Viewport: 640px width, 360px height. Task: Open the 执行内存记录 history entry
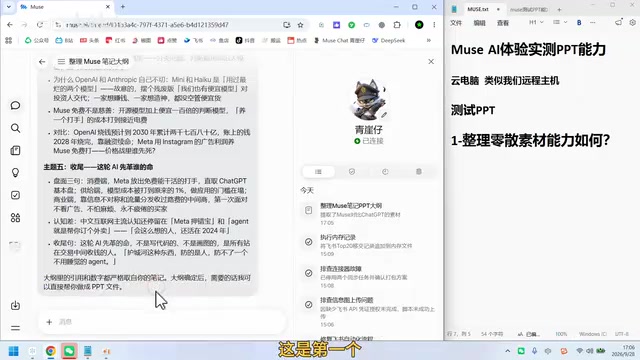pos(369,245)
